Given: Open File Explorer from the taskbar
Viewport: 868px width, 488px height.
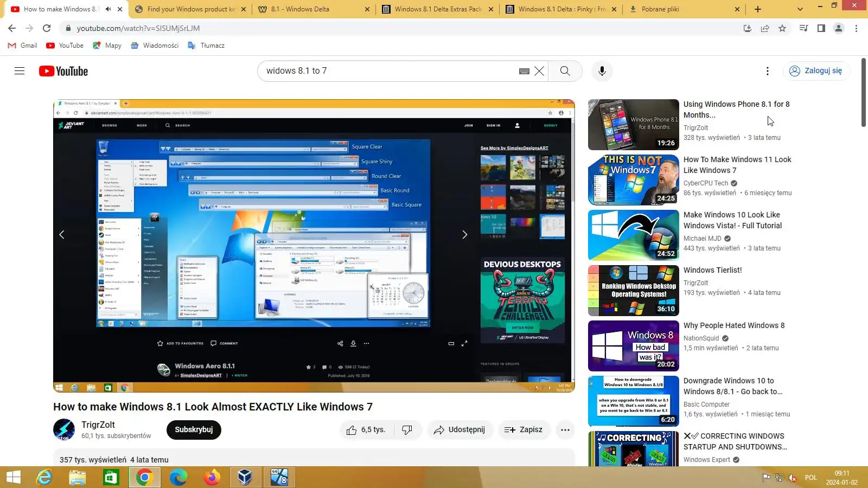Looking at the screenshot, I should point(78,477).
